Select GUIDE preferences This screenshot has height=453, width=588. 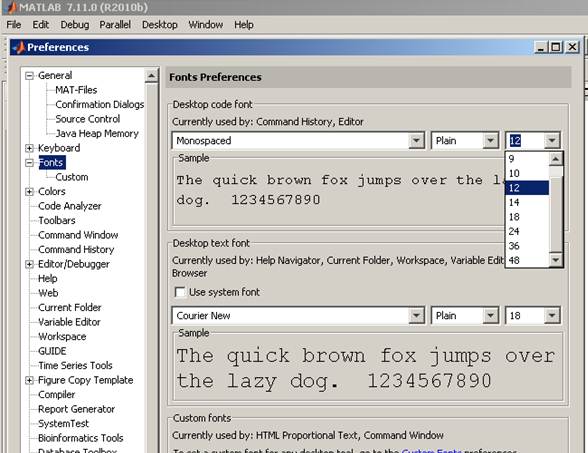52,351
